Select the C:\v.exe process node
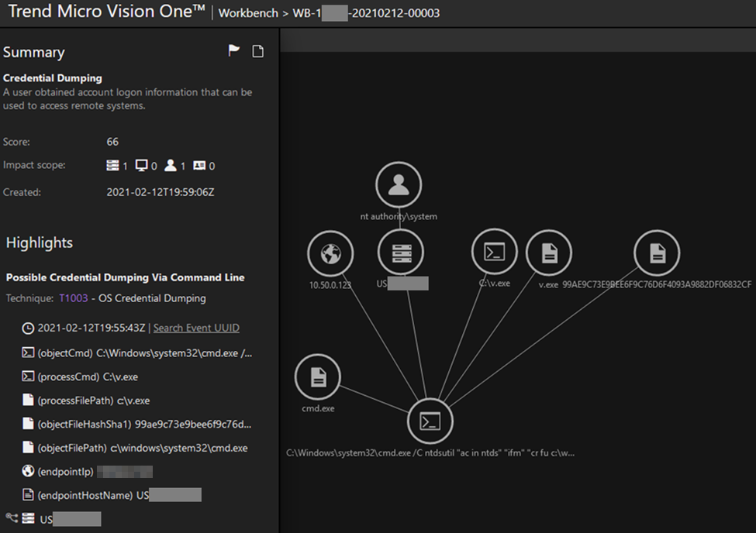The height and width of the screenshot is (533, 756). point(495,252)
